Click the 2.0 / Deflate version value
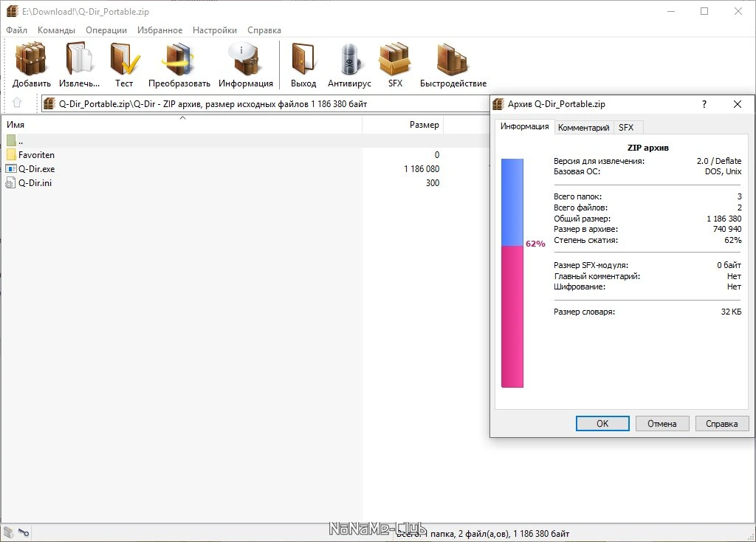This screenshot has width=756, height=542. (x=719, y=160)
